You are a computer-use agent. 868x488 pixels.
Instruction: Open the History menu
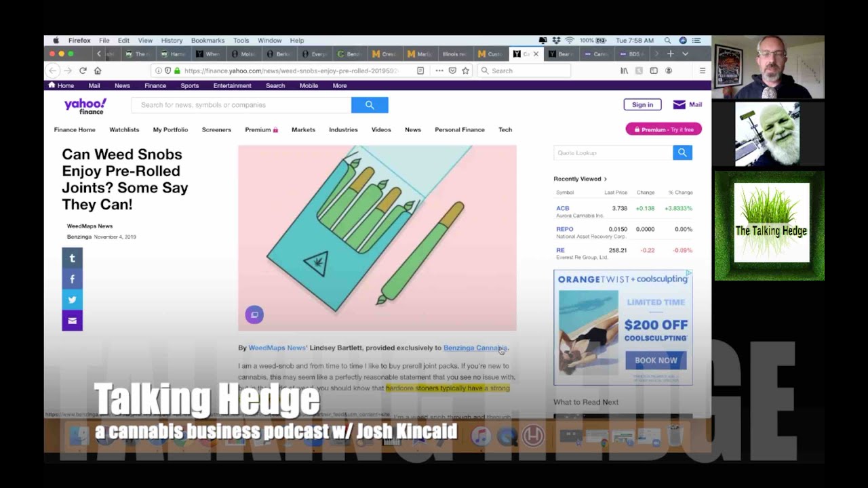(x=172, y=41)
